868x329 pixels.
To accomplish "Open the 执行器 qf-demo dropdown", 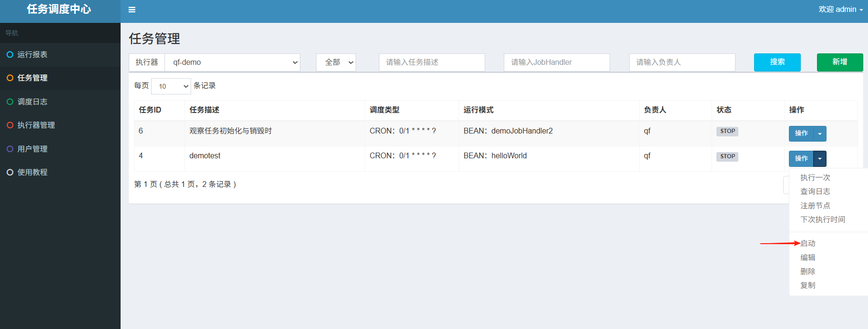I will tap(232, 62).
